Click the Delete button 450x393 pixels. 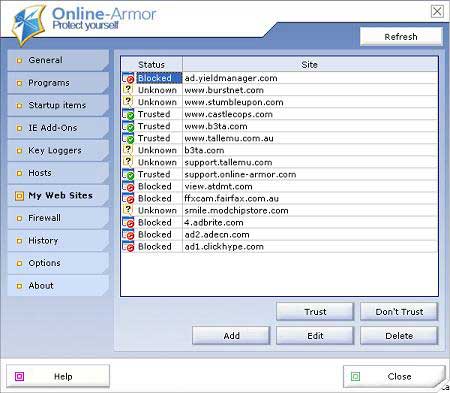coord(399,336)
